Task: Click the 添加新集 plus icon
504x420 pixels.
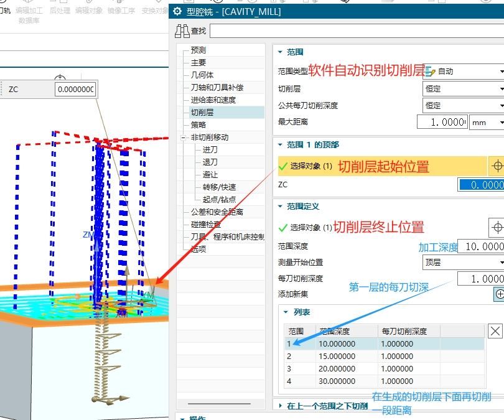Action: pos(499,294)
